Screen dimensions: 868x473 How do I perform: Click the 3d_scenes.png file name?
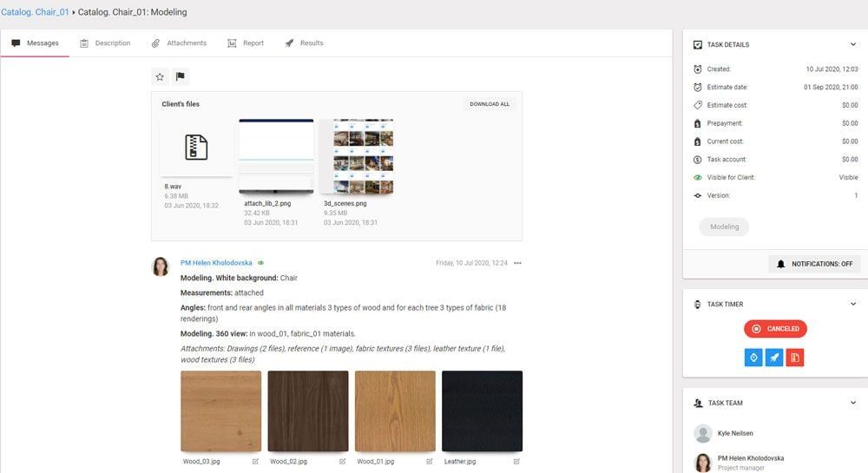[x=345, y=204]
